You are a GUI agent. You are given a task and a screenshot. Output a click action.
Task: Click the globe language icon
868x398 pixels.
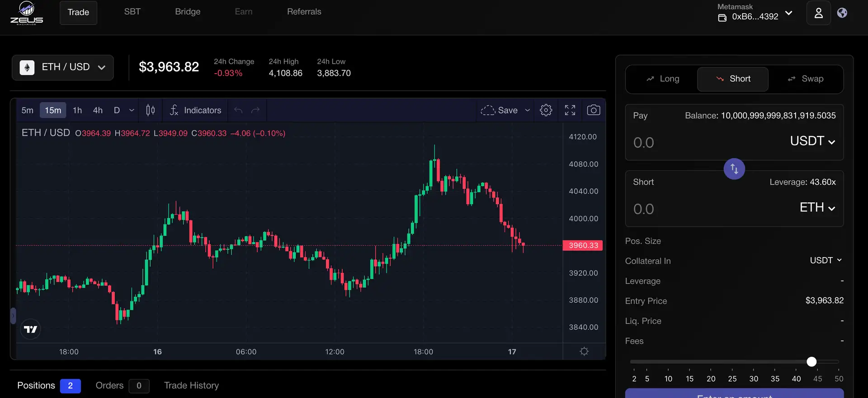tap(842, 13)
